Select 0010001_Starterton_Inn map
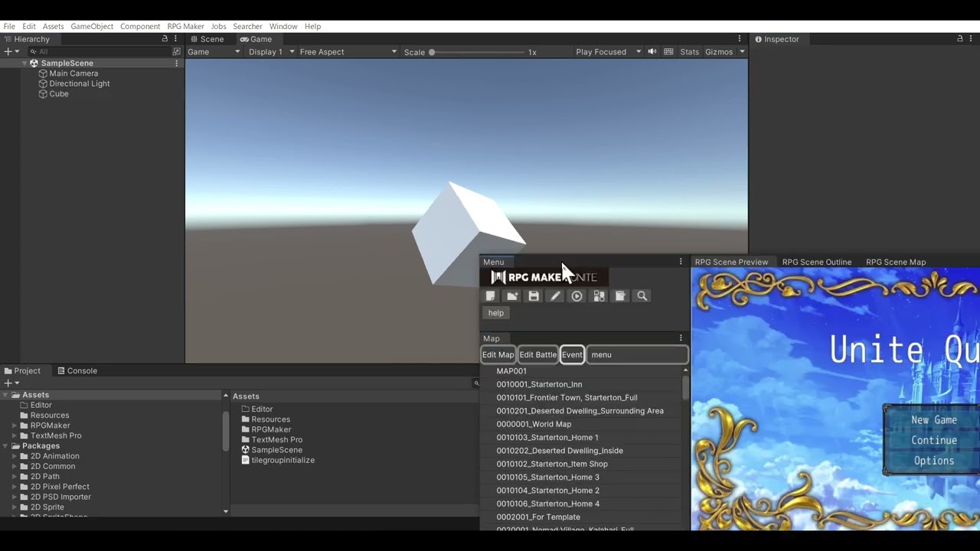Screen dimensions: 980x551 pos(539,384)
